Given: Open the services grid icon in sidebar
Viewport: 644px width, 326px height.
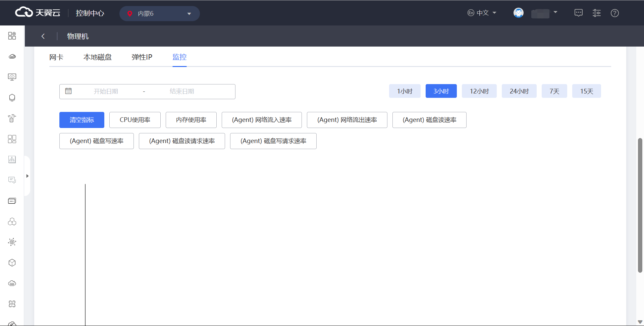Looking at the screenshot, I should click(x=12, y=36).
